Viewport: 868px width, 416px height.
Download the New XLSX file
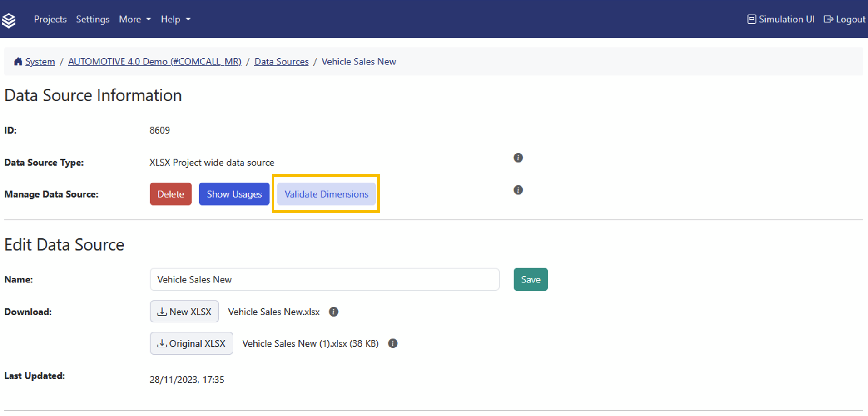[184, 312]
